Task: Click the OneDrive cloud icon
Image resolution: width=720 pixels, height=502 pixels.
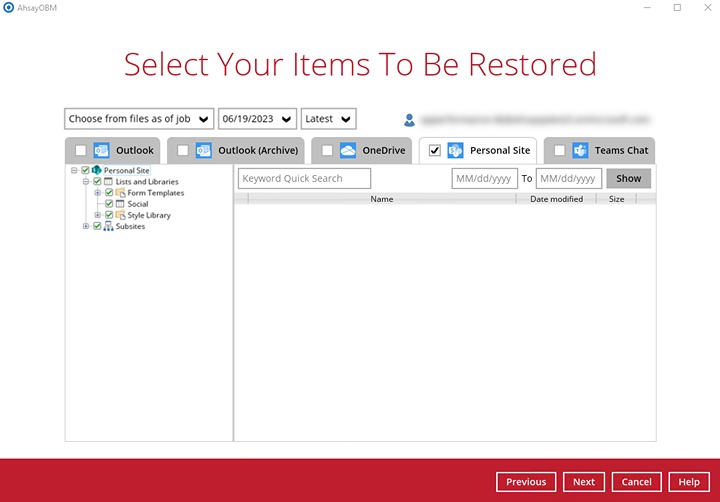Action: pos(348,151)
